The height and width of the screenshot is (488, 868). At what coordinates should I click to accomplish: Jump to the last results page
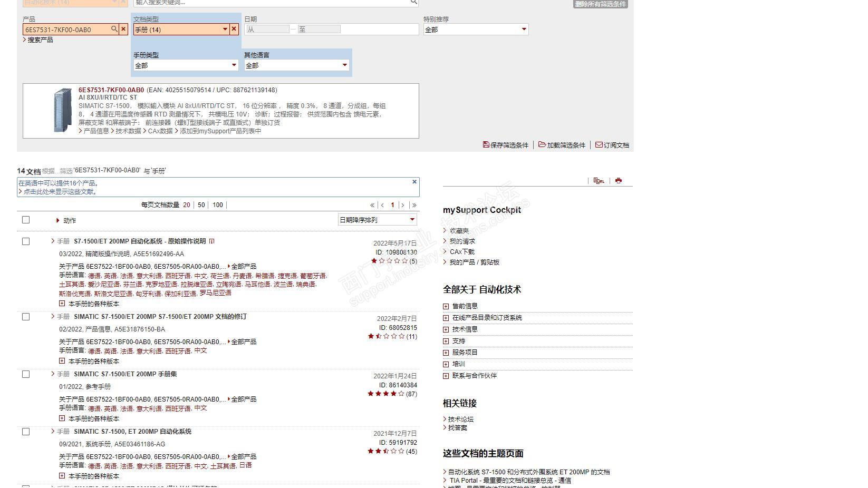click(x=414, y=205)
